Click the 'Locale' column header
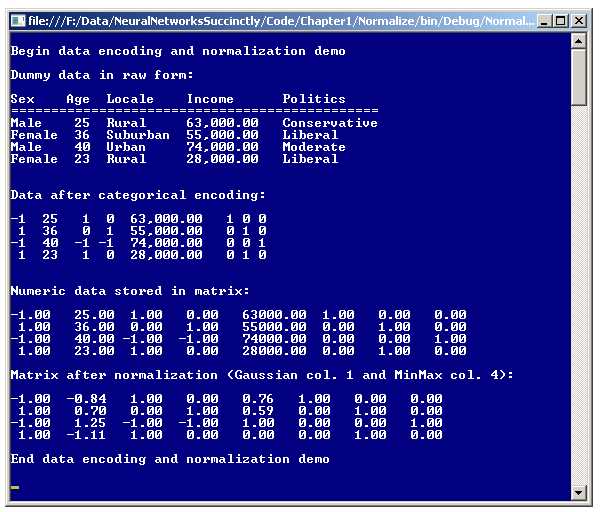Screen dimensions: 600x512 pyautogui.click(x=130, y=99)
